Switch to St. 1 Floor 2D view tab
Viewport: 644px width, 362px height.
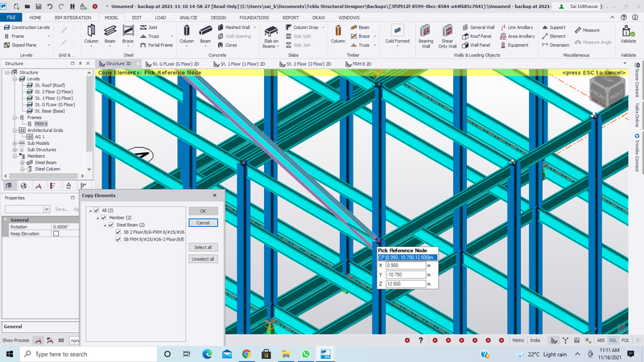pyautogui.click(x=239, y=64)
